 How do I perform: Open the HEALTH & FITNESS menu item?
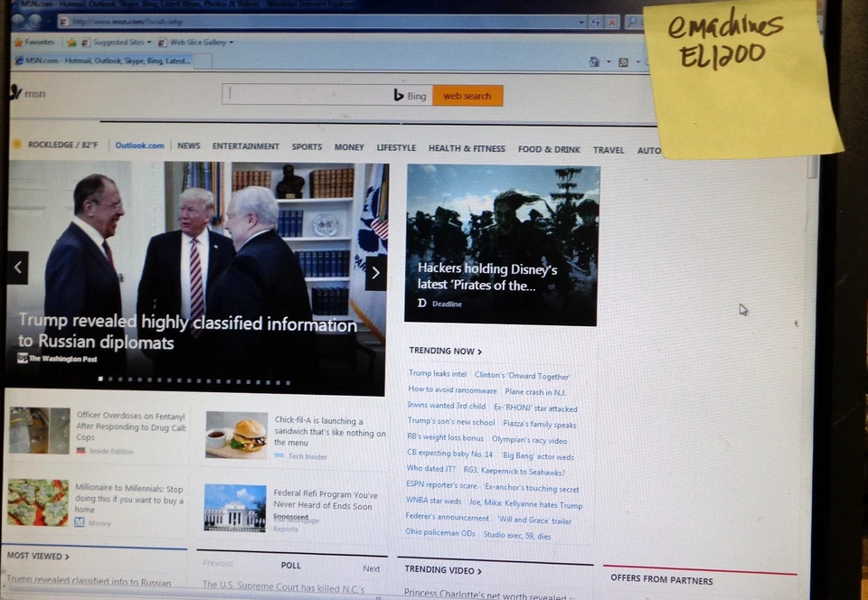(467, 149)
